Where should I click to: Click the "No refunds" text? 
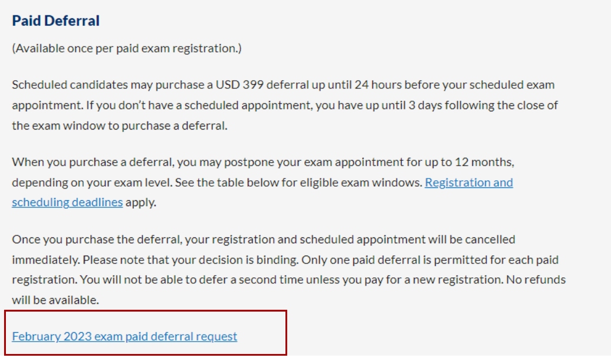pos(536,280)
